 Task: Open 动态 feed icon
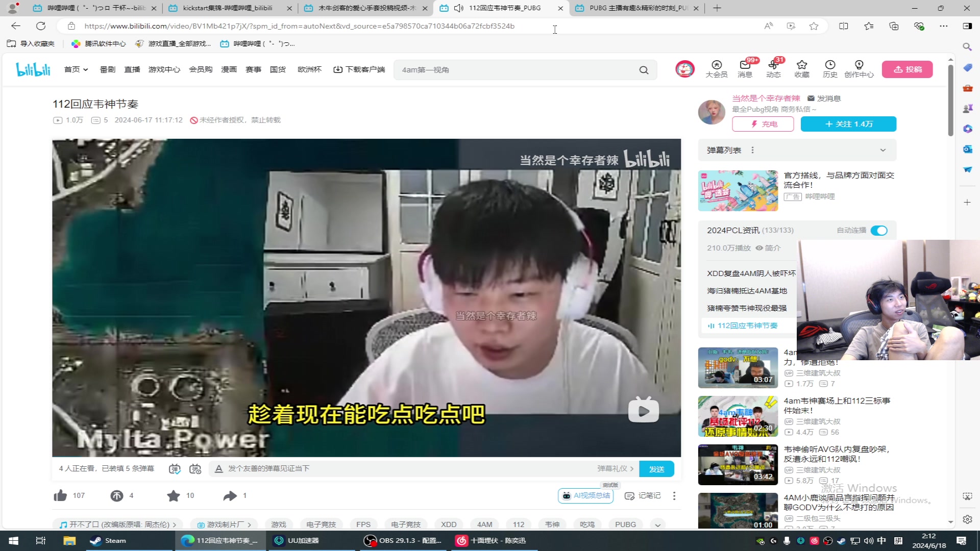[x=773, y=69]
